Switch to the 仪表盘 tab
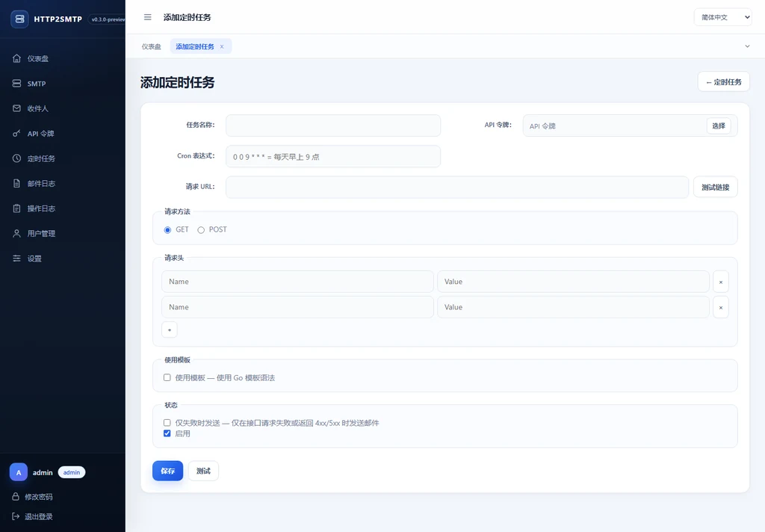The image size is (765, 532). tap(151, 46)
